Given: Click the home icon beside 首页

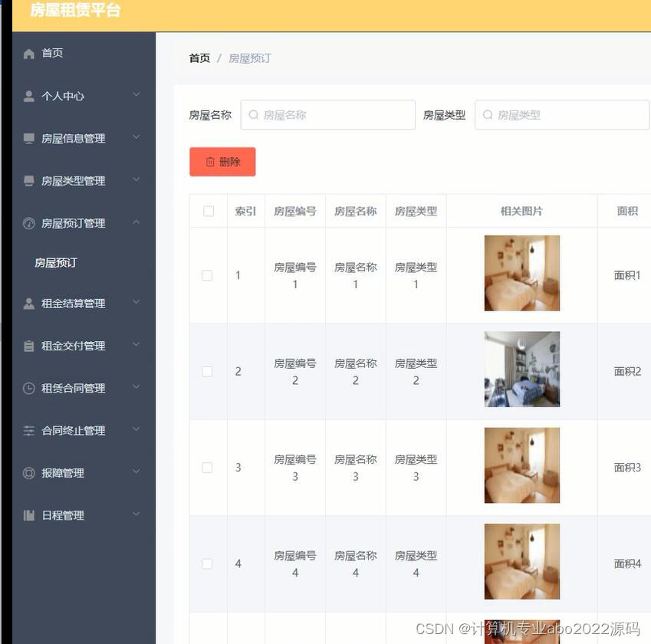Looking at the screenshot, I should click(x=28, y=54).
